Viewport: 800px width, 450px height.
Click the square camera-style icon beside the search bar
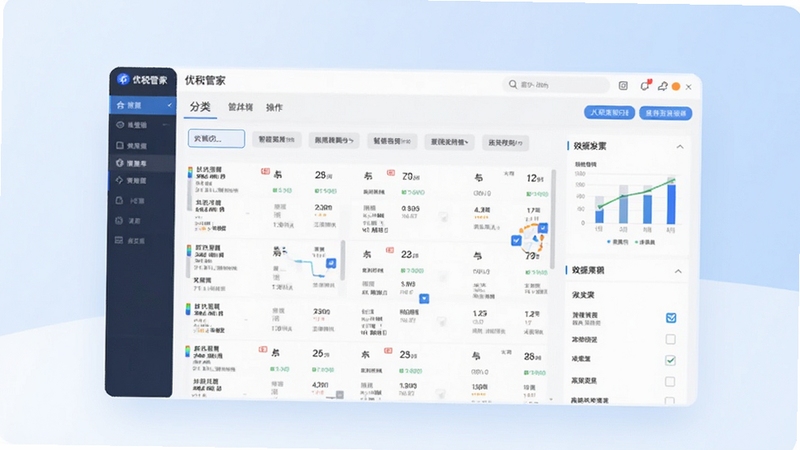click(x=623, y=86)
